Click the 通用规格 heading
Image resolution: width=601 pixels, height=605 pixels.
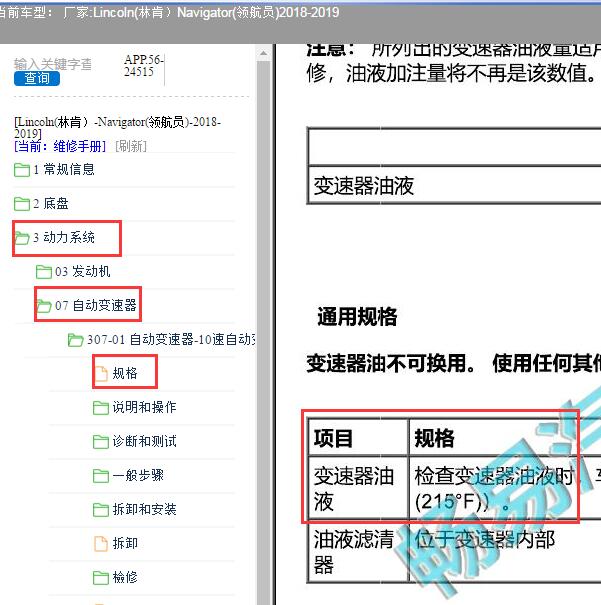357,316
